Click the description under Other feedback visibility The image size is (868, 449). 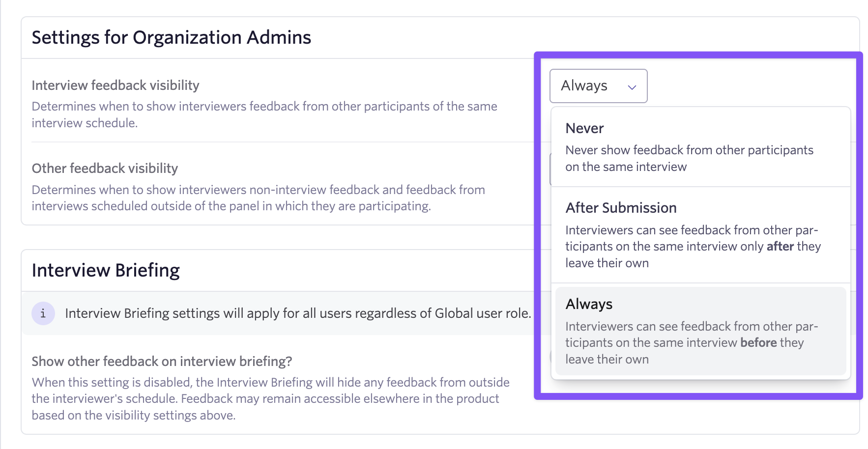coord(258,198)
